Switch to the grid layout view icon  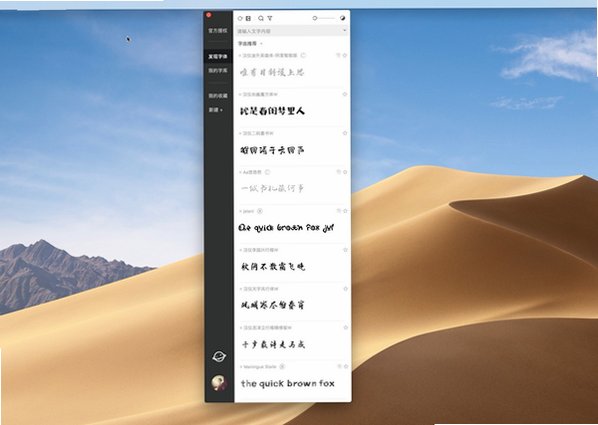point(248,18)
